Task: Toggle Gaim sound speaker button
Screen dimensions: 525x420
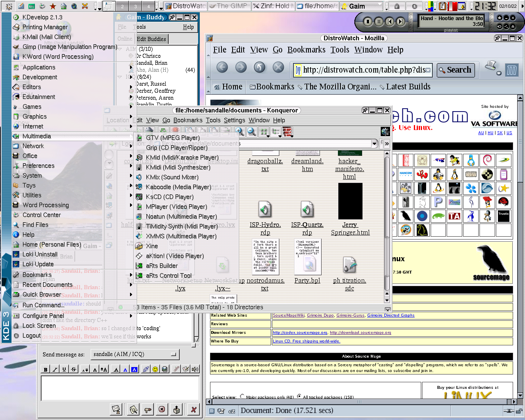Action: tap(195, 369)
